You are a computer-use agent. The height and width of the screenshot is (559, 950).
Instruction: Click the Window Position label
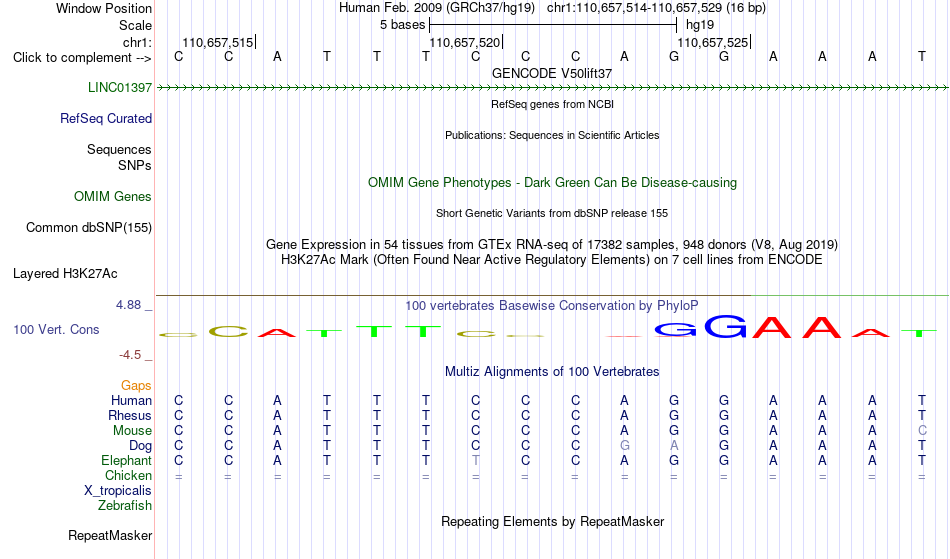(104, 8)
